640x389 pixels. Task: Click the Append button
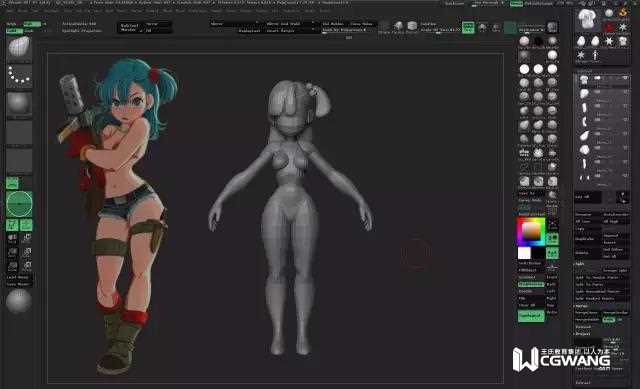point(616,236)
